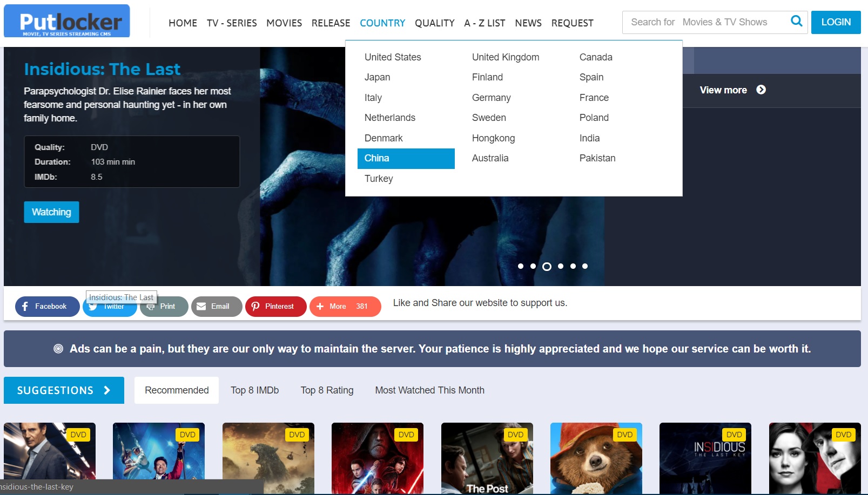Choose United States from country list
This screenshot has height=495, width=868.
pos(393,57)
